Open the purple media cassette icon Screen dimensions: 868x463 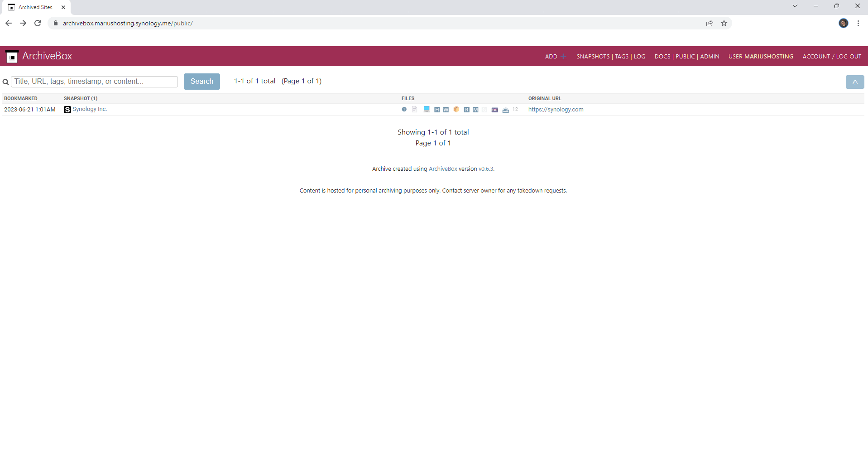click(494, 110)
